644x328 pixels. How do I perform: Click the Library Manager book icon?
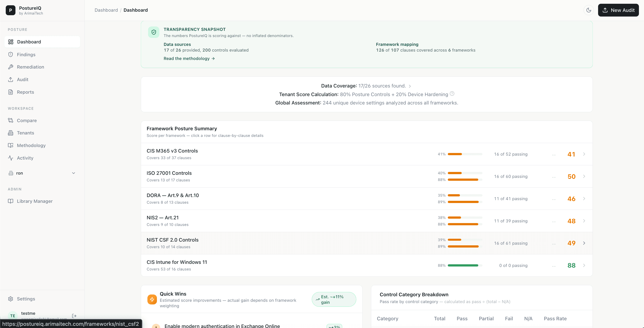[x=11, y=201]
